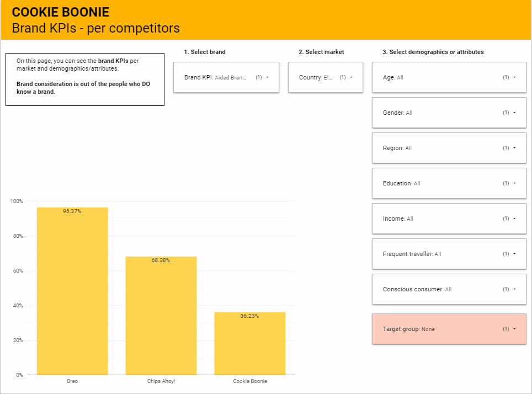Open the Country market dropdown
The image size is (532, 394).
(x=326, y=77)
